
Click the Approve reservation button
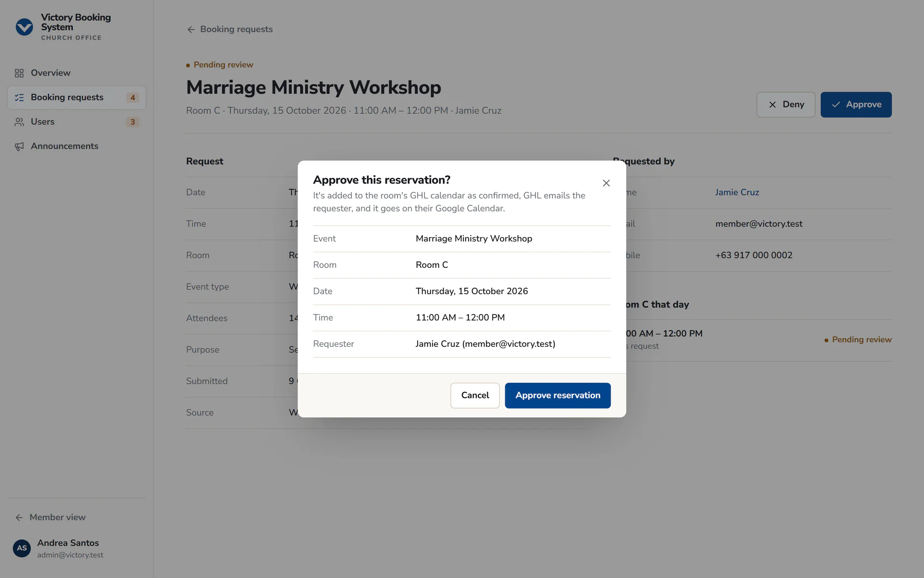558,395
